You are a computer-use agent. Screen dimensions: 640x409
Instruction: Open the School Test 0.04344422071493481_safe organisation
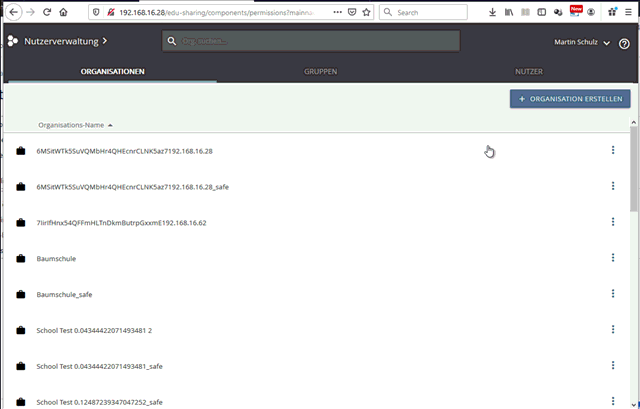coord(99,366)
